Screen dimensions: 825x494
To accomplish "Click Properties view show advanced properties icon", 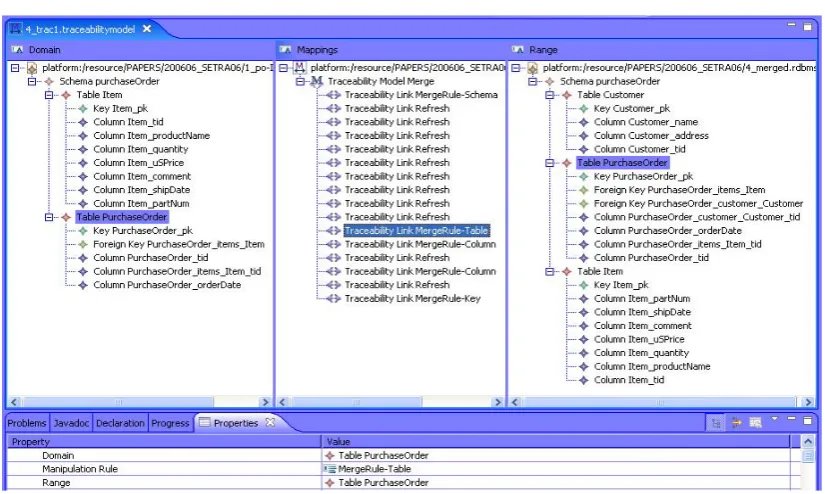I will click(x=736, y=422).
